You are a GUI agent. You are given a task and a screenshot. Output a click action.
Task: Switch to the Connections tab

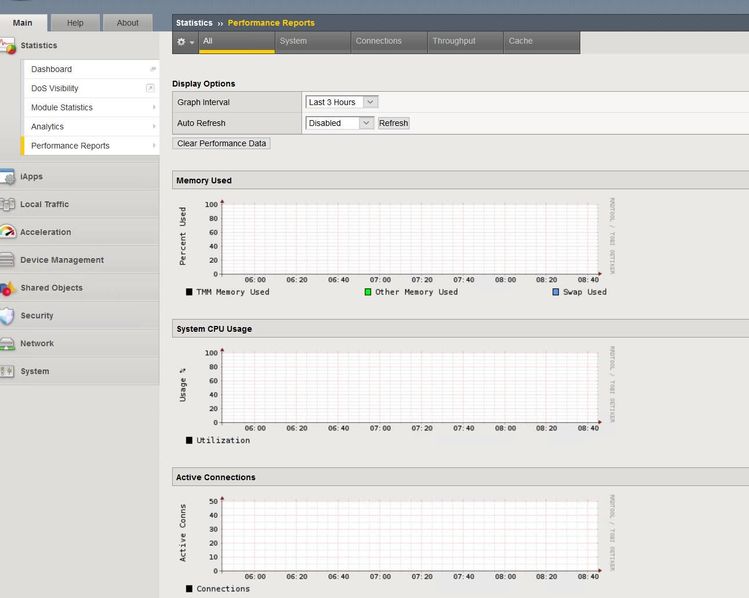pyautogui.click(x=379, y=41)
